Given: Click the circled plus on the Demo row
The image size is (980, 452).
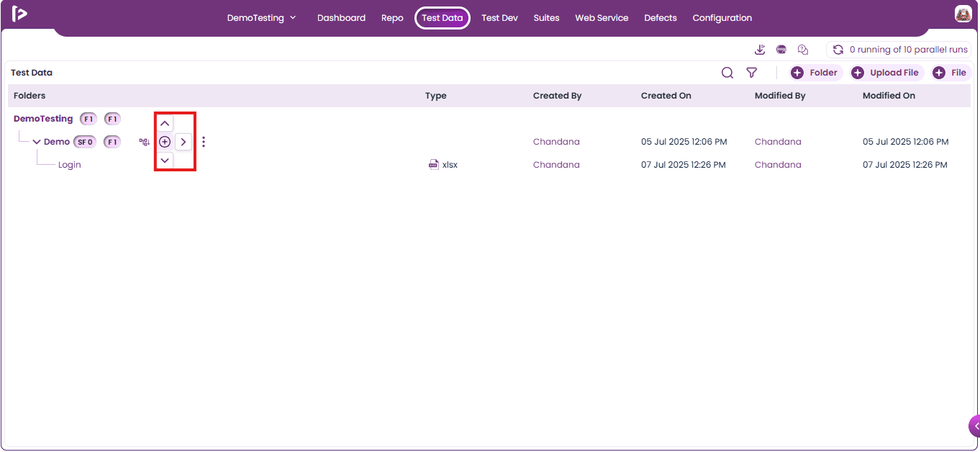Looking at the screenshot, I should click(x=165, y=142).
